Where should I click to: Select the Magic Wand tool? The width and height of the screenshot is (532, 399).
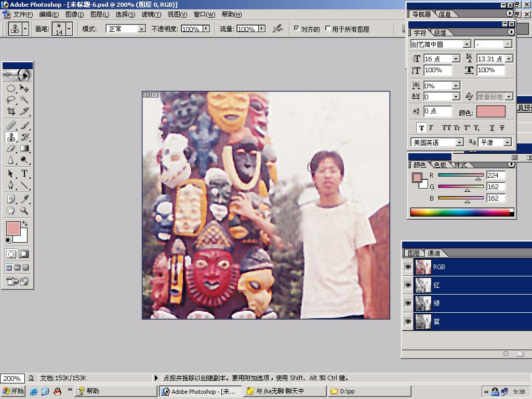click(x=24, y=99)
